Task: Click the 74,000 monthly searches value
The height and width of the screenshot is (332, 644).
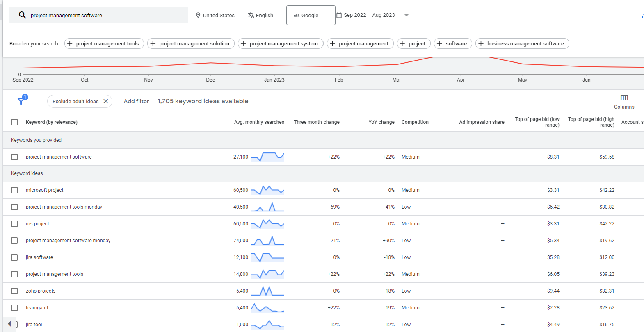Action: click(241, 241)
